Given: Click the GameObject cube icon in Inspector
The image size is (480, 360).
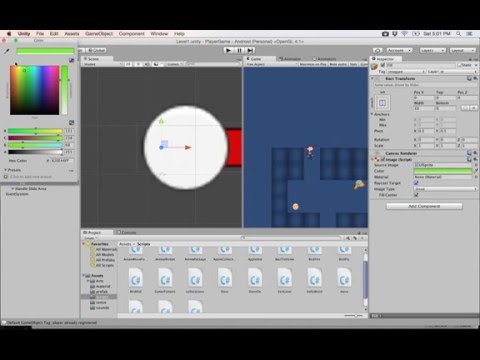Looking at the screenshot, I should [374, 66].
